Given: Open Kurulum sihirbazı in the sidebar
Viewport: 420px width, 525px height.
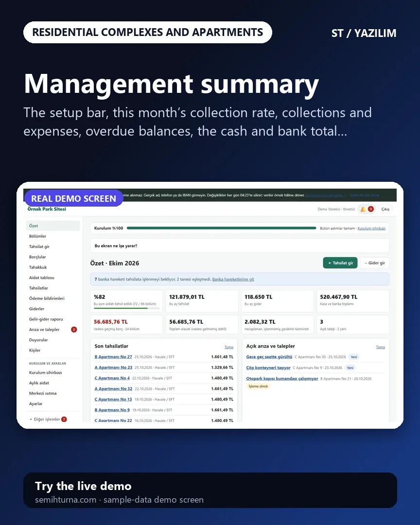Looking at the screenshot, I should coord(53,372).
